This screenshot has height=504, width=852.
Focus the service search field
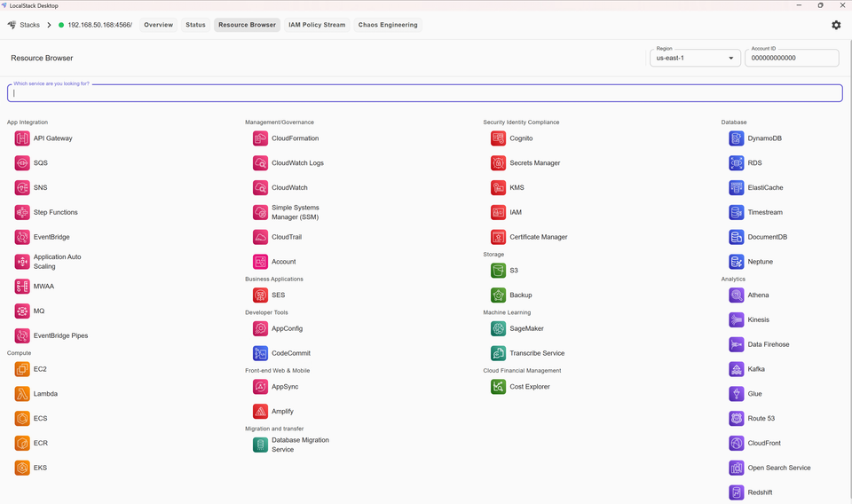point(425,93)
